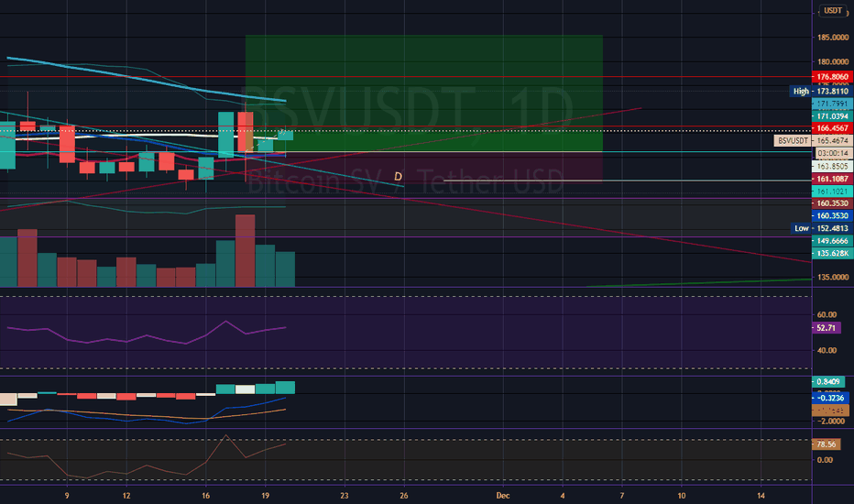Click the red 161.1087 price tag
The image size is (854, 504).
click(x=832, y=179)
